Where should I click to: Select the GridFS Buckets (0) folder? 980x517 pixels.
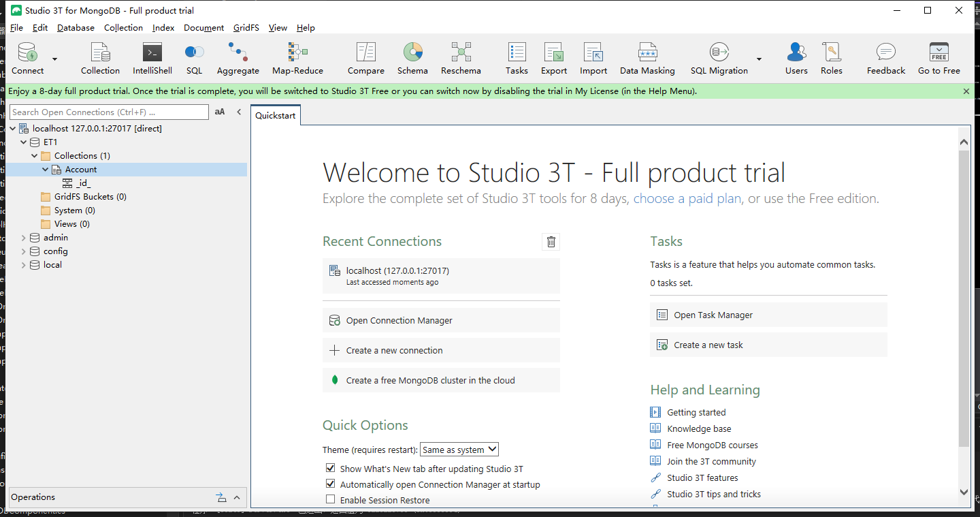tap(83, 197)
